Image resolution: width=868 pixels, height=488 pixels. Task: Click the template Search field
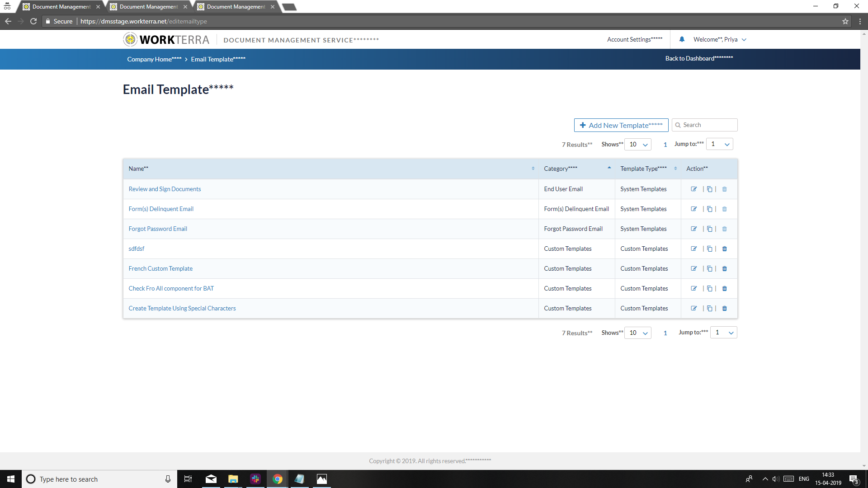tap(708, 125)
